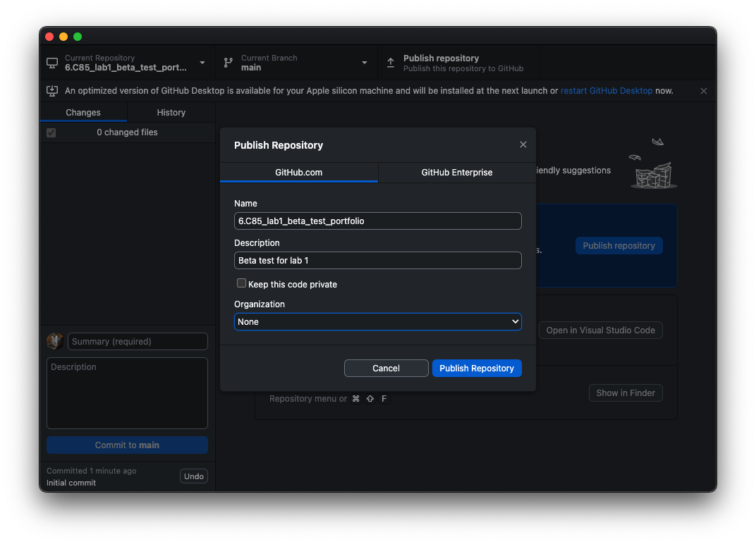Expand the Current Branch dropdown arrow

[365, 63]
